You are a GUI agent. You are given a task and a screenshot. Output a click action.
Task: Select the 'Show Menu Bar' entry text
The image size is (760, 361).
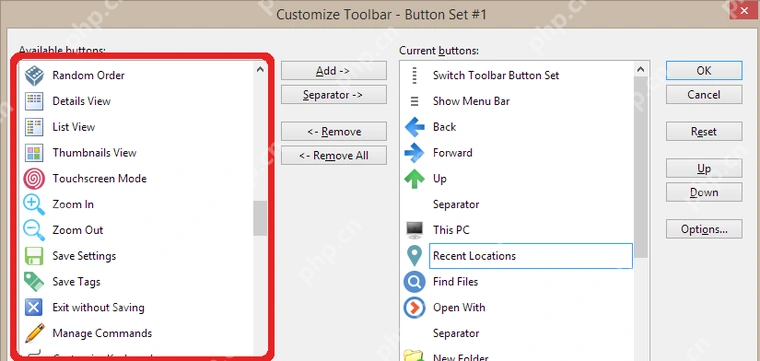(471, 101)
